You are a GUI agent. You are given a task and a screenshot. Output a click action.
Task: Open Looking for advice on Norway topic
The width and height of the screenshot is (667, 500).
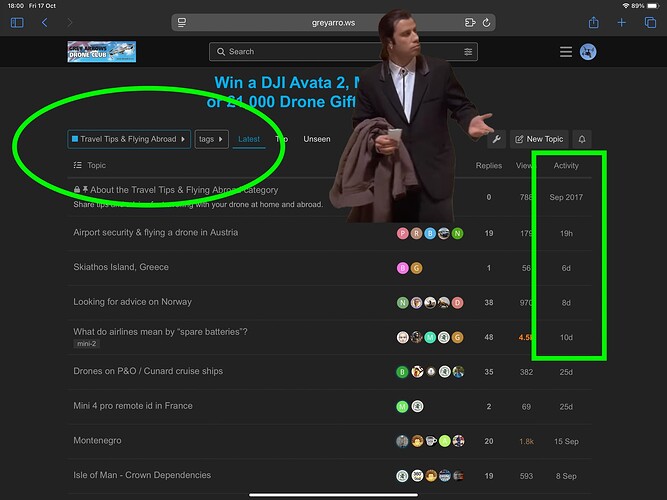[132, 302]
